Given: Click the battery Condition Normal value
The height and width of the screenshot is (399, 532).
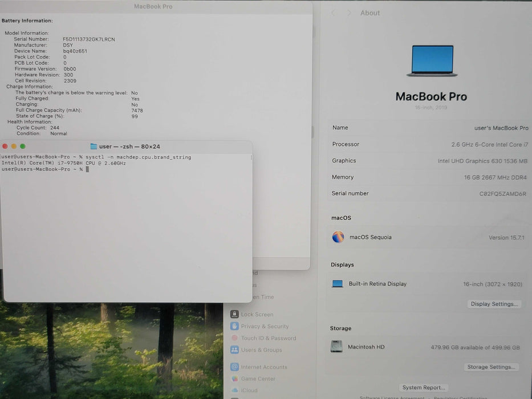Looking at the screenshot, I should tap(59, 134).
